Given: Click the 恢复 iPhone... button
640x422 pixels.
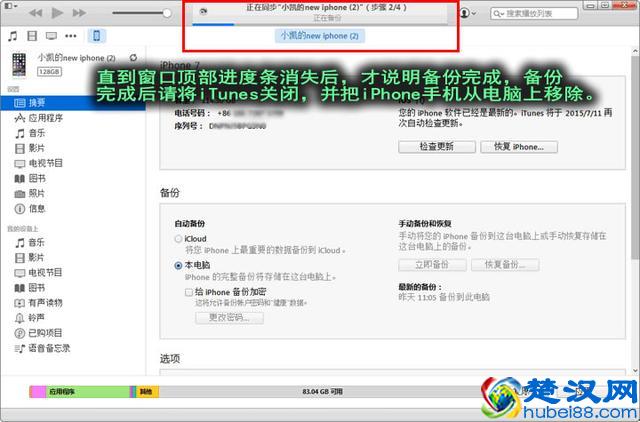Looking at the screenshot, I should click(x=519, y=147).
